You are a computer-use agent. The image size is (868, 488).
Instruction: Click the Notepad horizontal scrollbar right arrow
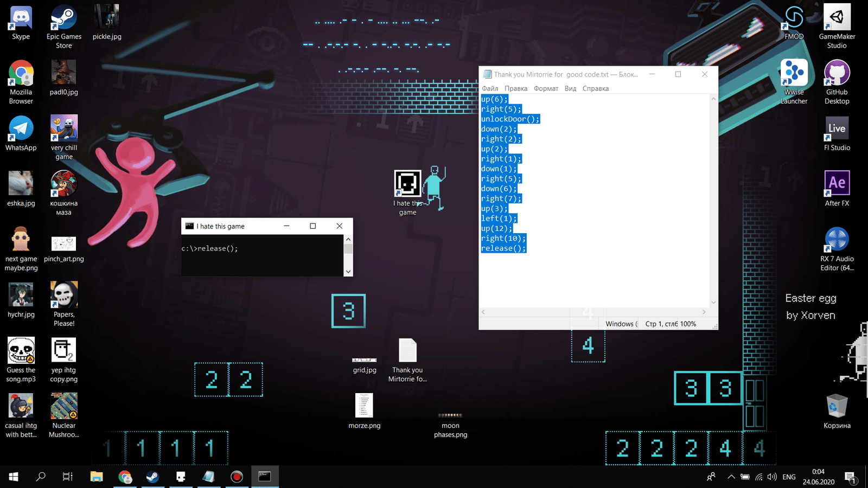click(x=704, y=312)
